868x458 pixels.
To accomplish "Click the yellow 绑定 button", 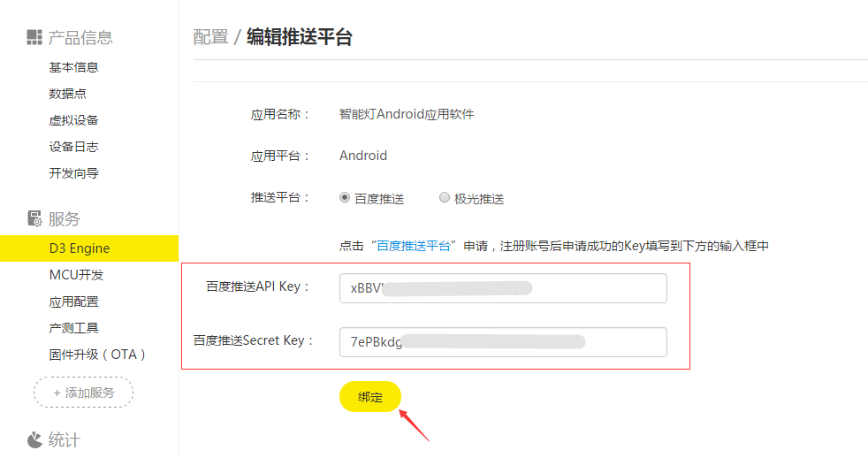I will coord(369,396).
